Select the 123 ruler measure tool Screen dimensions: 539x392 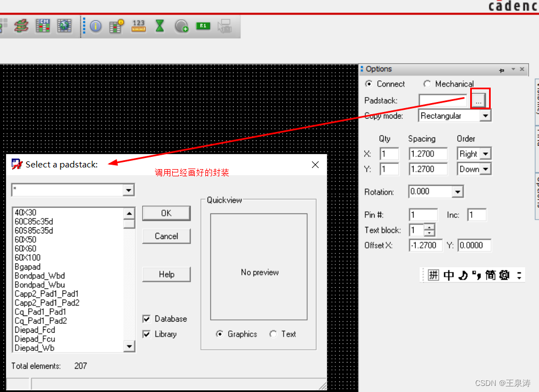(138, 26)
